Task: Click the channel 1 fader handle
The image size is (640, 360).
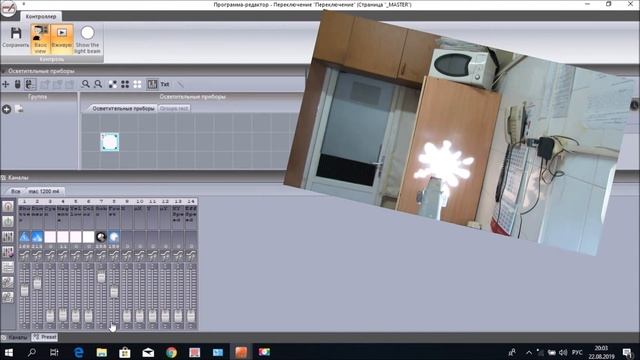Action: tap(24, 290)
